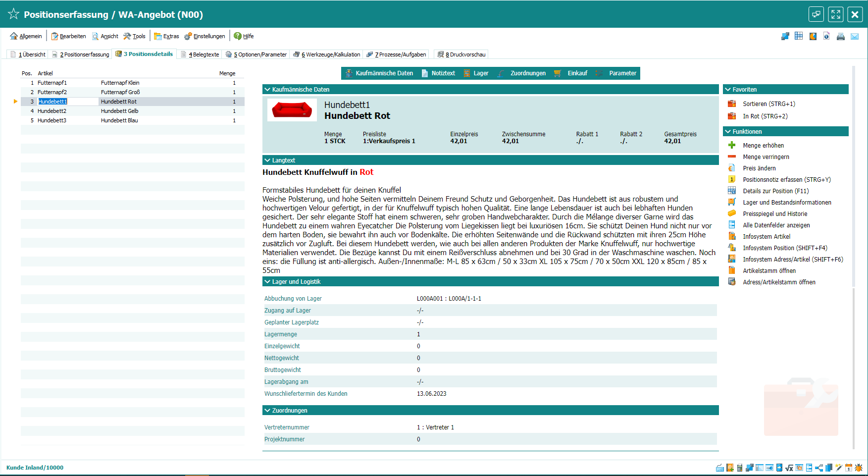The image size is (868, 476).
Task: Switch to the 8 Druckvorschau tab
Action: pyautogui.click(x=461, y=54)
